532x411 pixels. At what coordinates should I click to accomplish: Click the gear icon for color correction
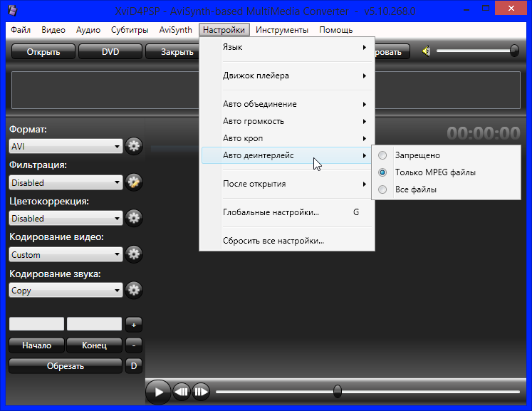click(134, 218)
